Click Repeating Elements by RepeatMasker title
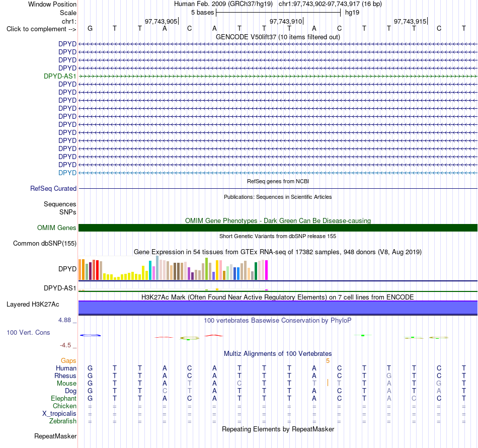Image resolution: width=478 pixels, height=448 pixels. 278,429
